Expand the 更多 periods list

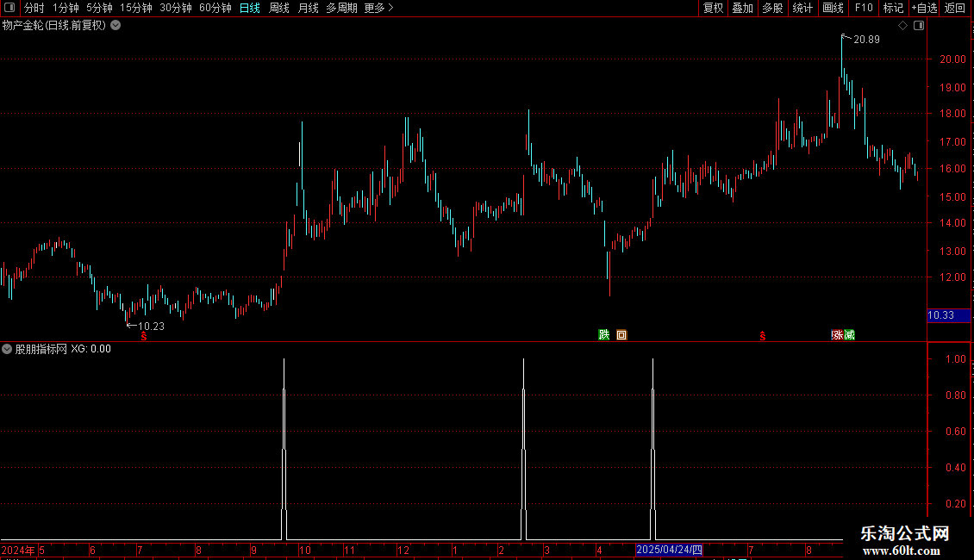click(x=379, y=8)
